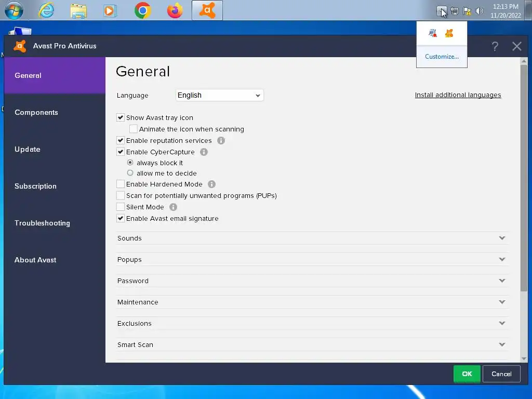Click the network icon with the red dot in the tray popup
The image size is (532, 399).
[433, 33]
